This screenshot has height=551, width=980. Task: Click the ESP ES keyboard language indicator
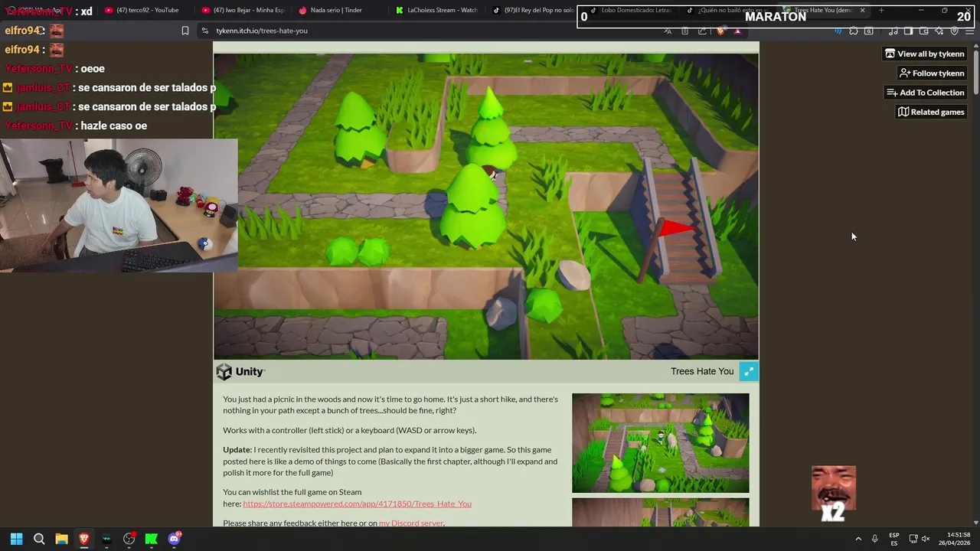894,539
